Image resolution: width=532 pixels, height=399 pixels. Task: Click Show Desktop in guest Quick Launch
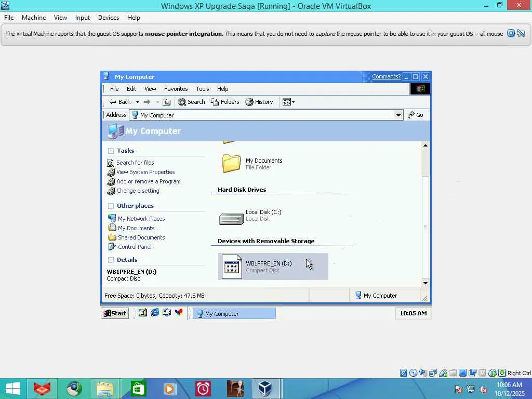coord(142,312)
